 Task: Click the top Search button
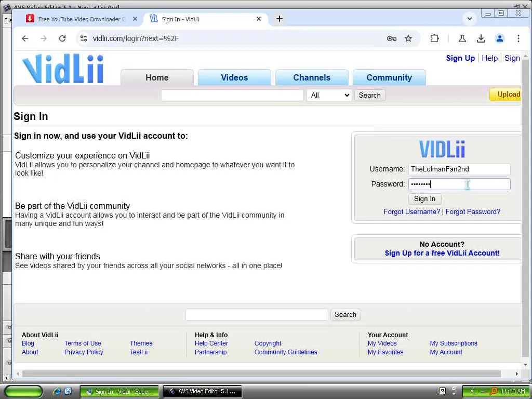[370, 95]
